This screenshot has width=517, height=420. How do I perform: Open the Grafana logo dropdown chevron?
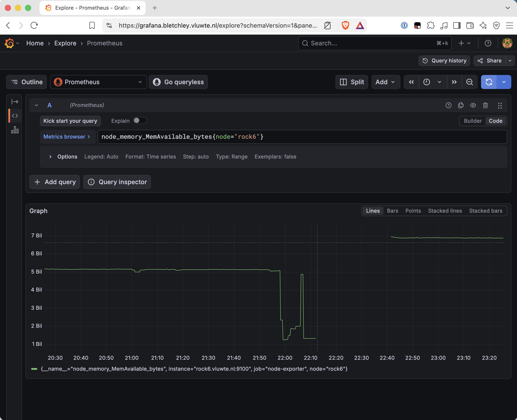[17, 43]
